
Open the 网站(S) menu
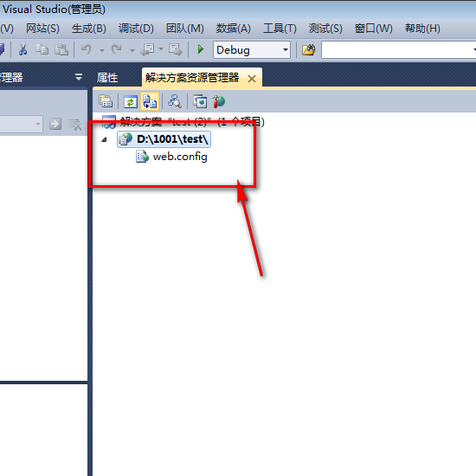(x=42, y=29)
